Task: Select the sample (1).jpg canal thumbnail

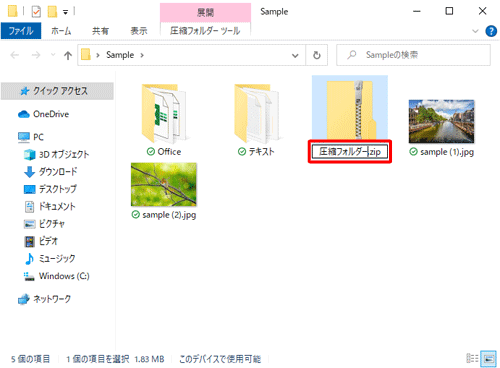Action: (x=442, y=121)
